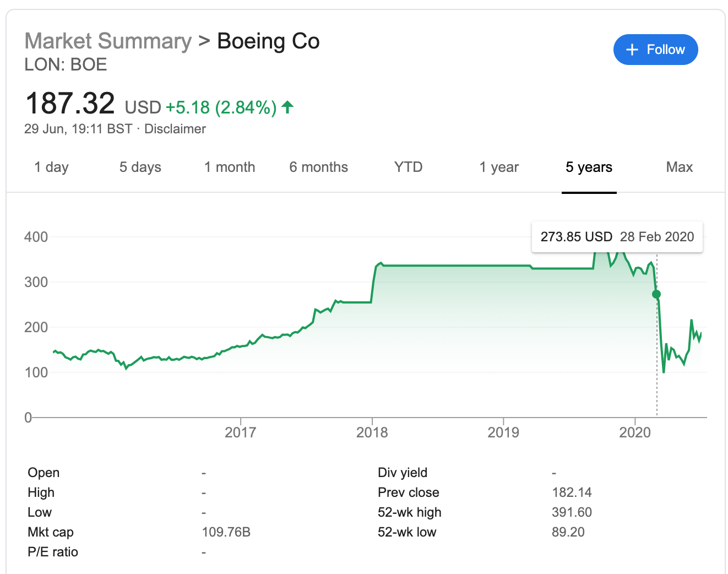Click the +5.18 (2.84%) change text
Viewport: 728px width, 574px height.
221,107
